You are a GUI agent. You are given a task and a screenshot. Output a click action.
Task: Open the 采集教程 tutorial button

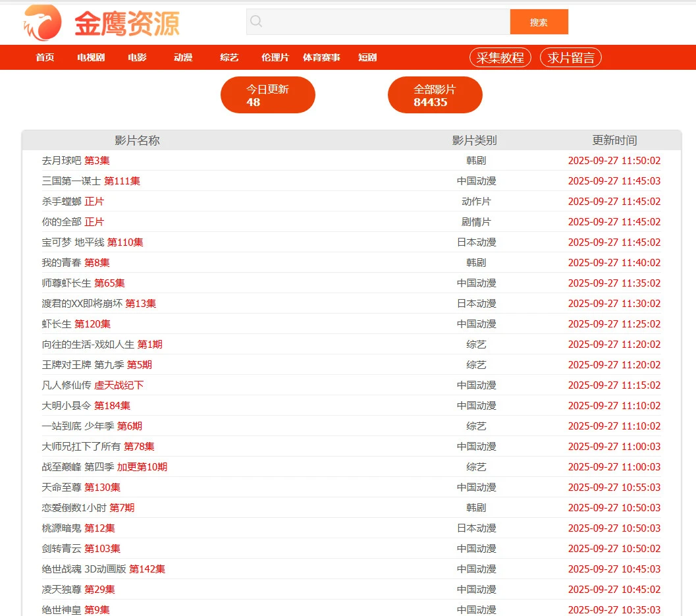tap(500, 57)
